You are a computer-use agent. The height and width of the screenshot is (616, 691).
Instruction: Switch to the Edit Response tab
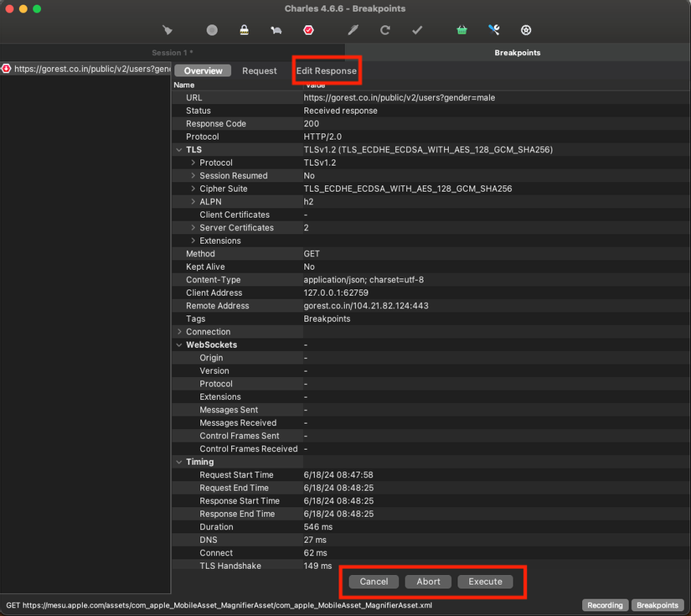tap(326, 70)
